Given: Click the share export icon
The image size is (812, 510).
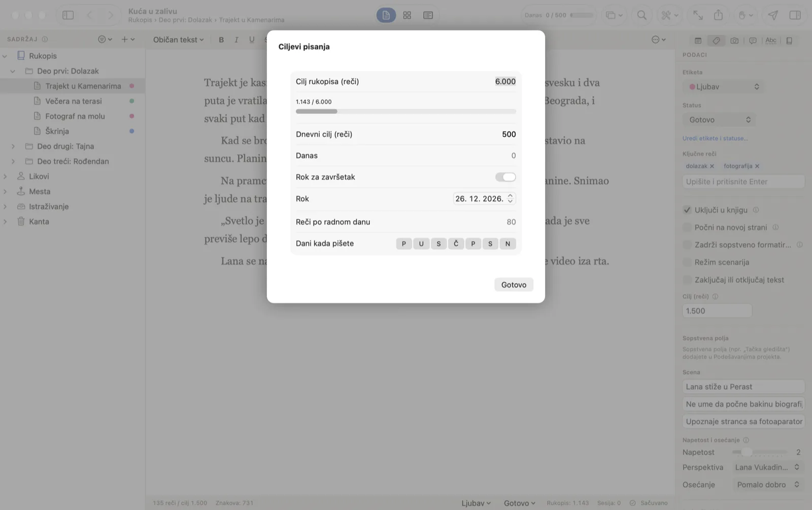Looking at the screenshot, I should (719, 15).
